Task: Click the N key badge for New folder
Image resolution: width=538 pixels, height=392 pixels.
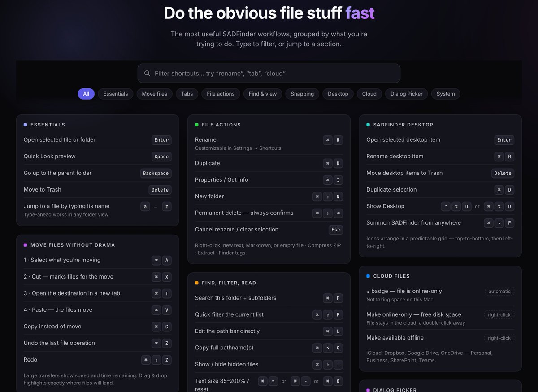Action: [338, 196]
